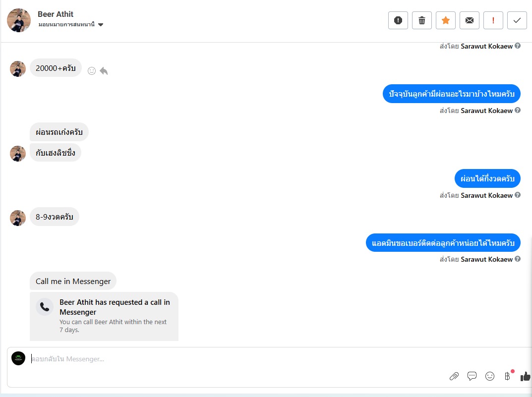Reply to the 20000+ message with arrow icon
This screenshot has width=532, height=397.
[x=104, y=70]
